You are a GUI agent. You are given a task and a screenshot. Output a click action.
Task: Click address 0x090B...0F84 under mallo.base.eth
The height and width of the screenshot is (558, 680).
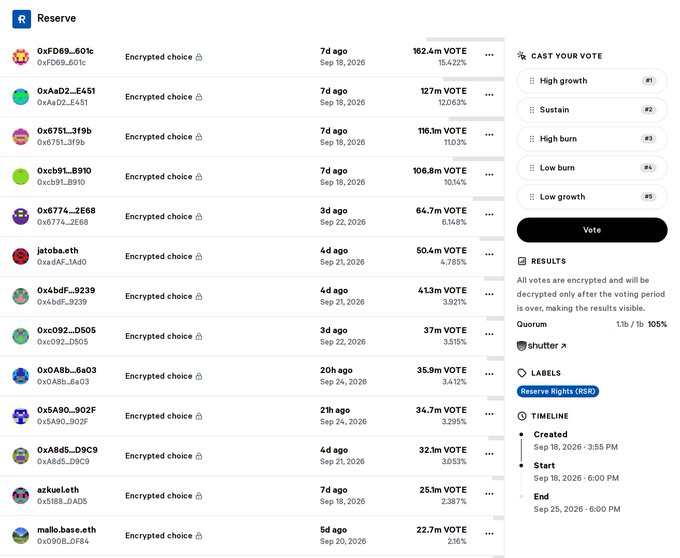click(63, 541)
